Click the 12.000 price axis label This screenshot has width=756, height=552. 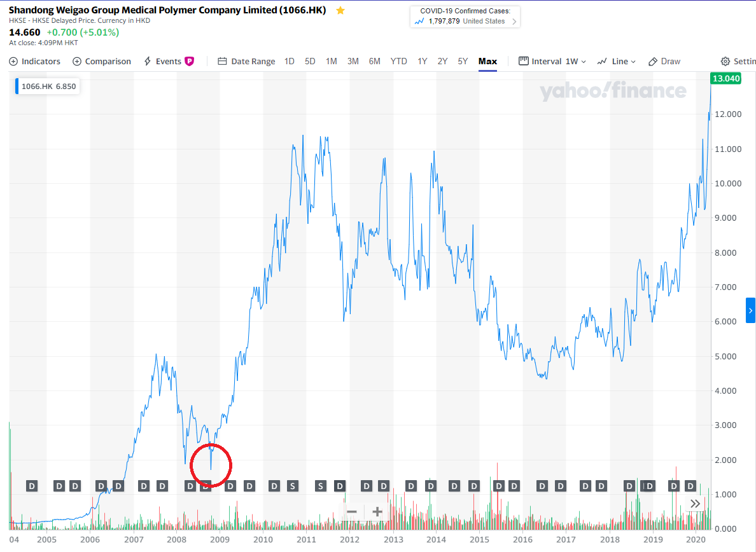click(728, 114)
